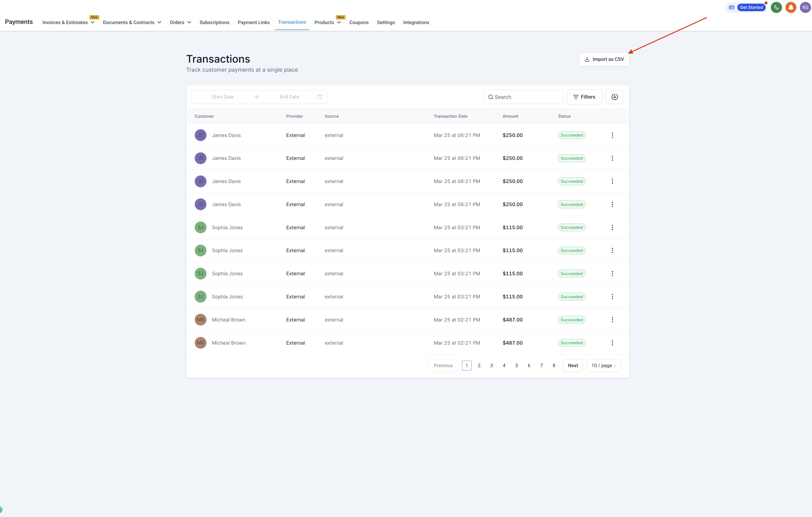
Task: Jump to page 5 in pagination
Action: point(516,365)
